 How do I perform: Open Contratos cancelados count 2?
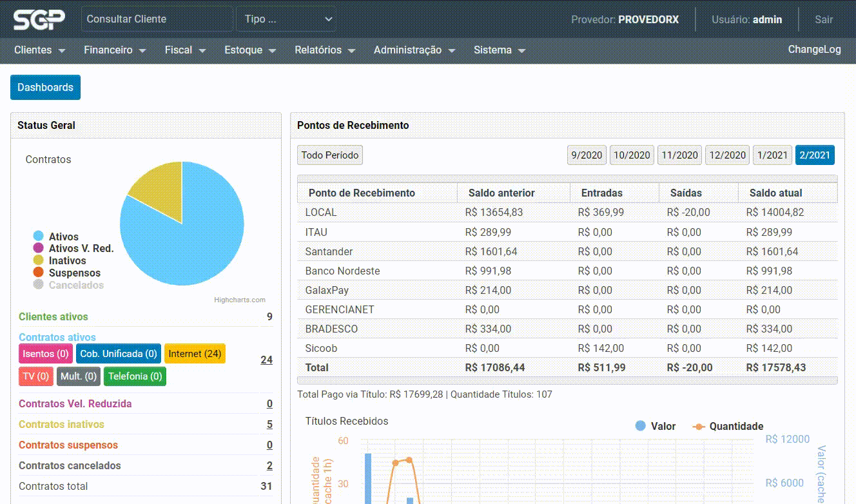click(269, 466)
